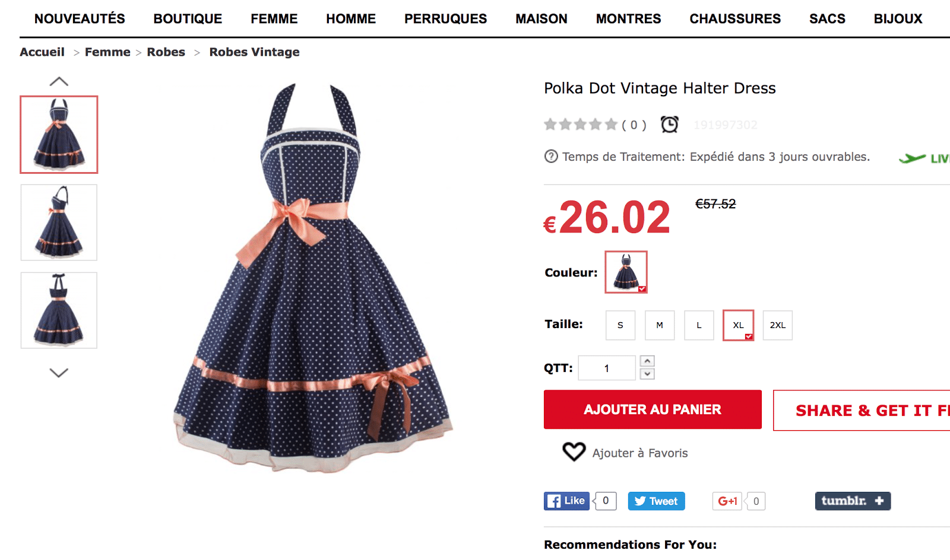Share the dress on tumblr
Screen dimensions: 950x560
click(x=853, y=501)
